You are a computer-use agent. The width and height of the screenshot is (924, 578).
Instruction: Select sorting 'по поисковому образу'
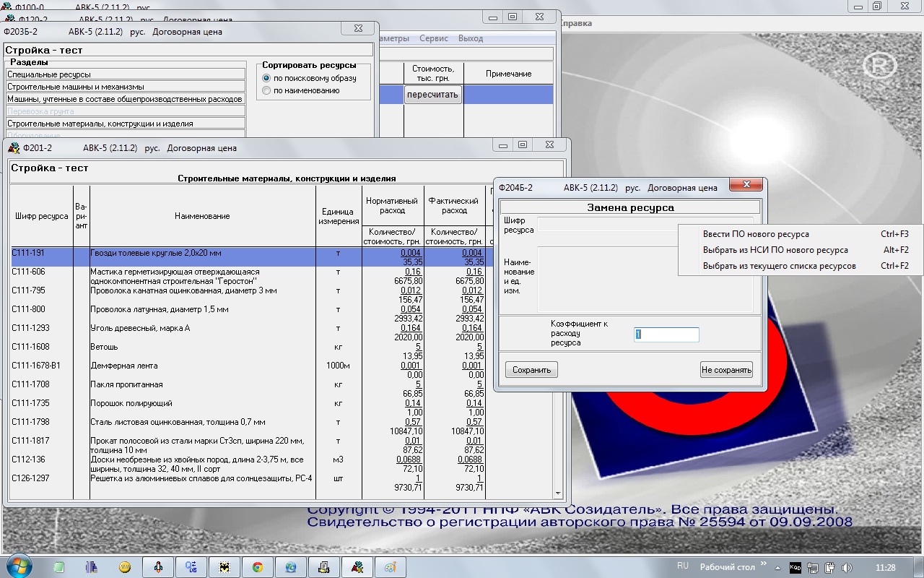pos(267,78)
